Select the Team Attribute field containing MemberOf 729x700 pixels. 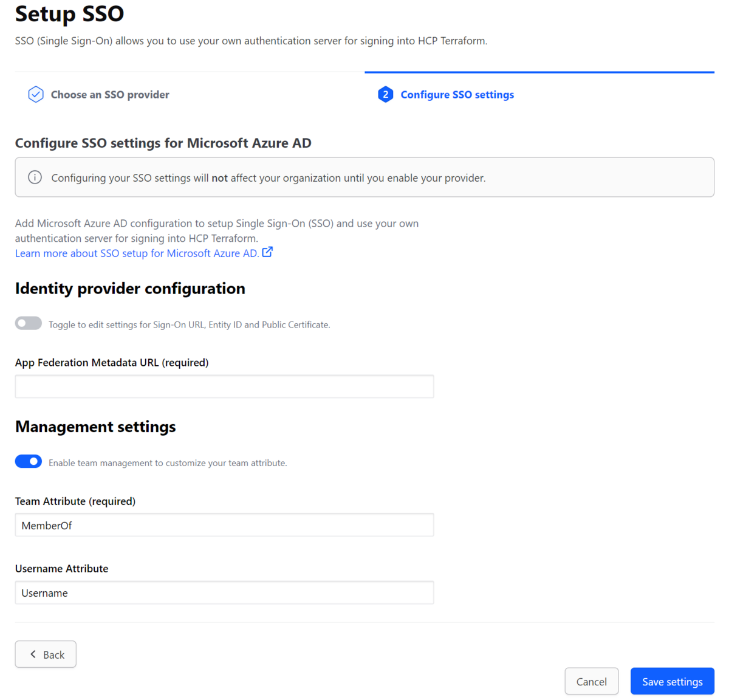pos(224,525)
